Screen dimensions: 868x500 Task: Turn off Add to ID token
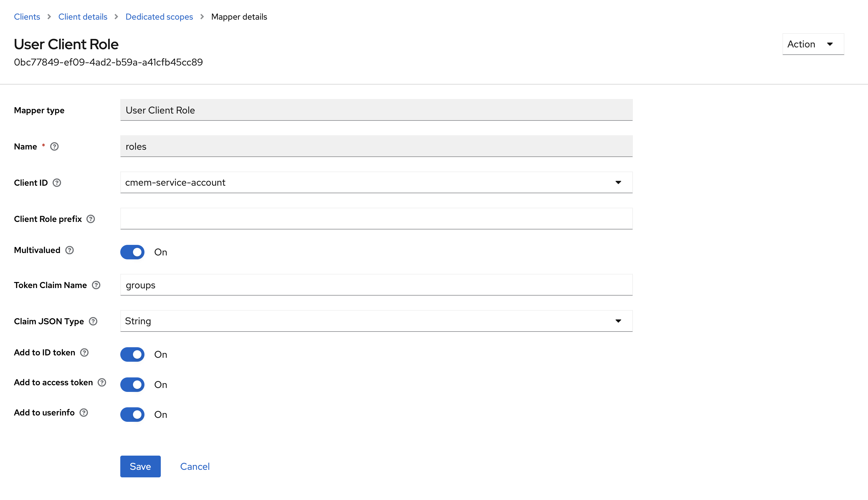pyautogui.click(x=132, y=354)
